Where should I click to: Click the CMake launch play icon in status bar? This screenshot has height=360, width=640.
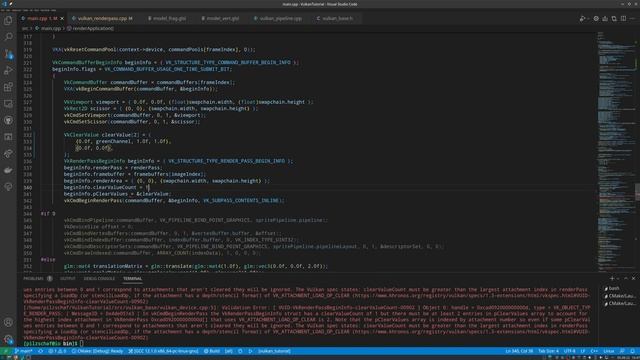click(250, 351)
